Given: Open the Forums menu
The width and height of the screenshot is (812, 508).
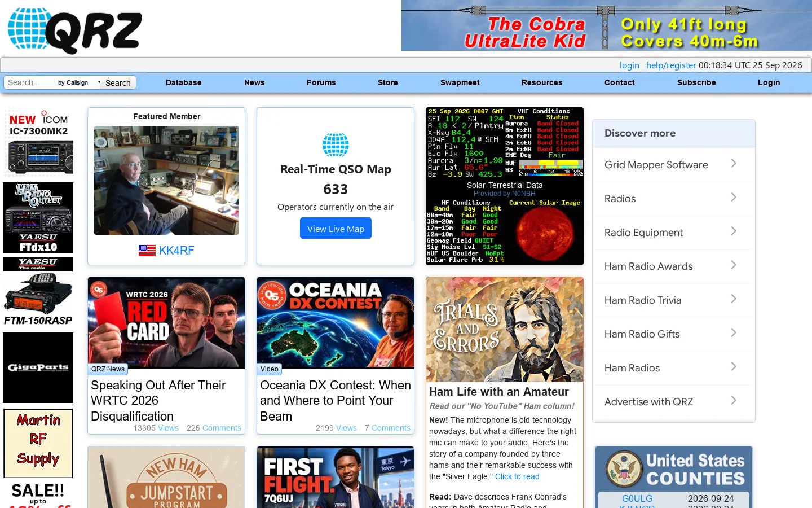Looking at the screenshot, I should coord(321,82).
